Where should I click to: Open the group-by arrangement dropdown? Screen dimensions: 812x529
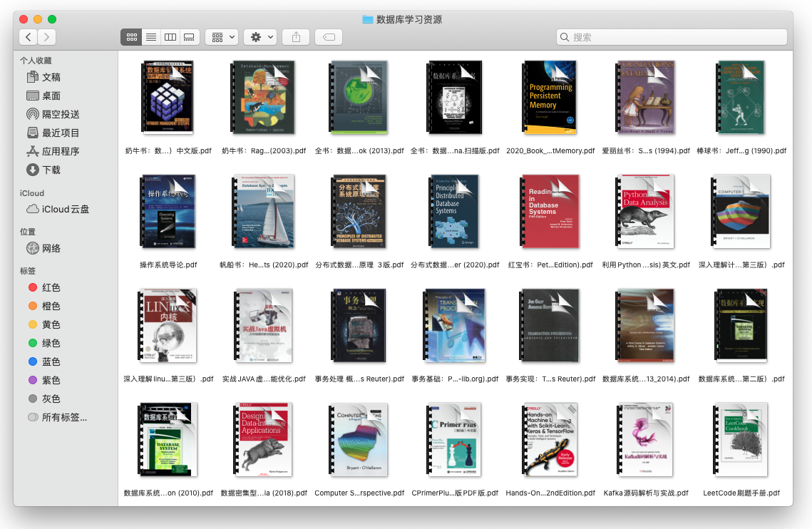(x=222, y=37)
